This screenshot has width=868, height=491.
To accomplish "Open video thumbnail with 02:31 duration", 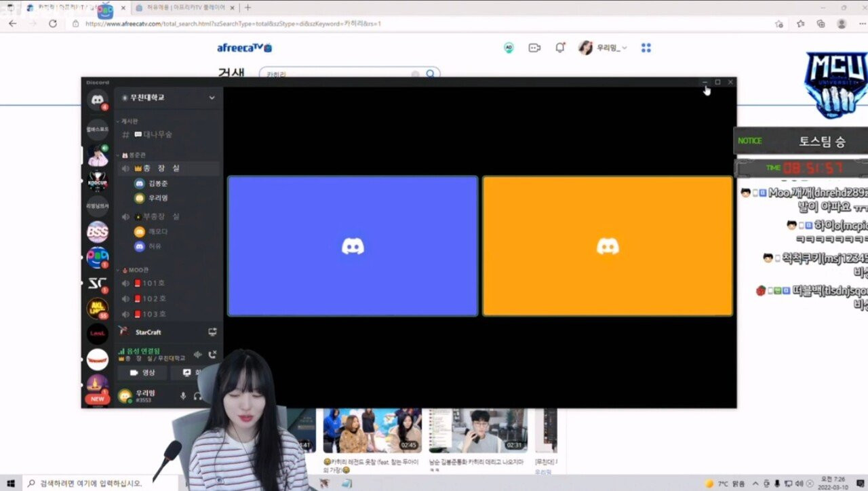I will (x=479, y=431).
